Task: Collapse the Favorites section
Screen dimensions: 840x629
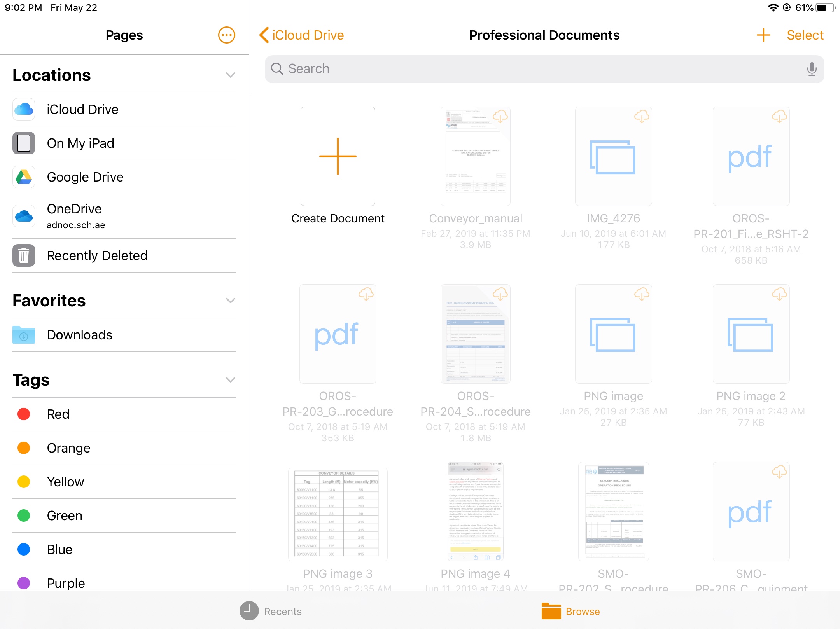Action: pyautogui.click(x=231, y=301)
